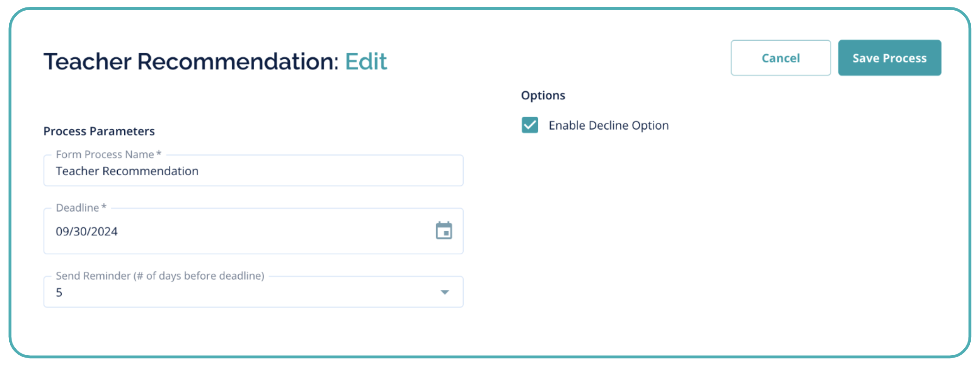Click the Process Parameters section heading
The image size is (980, 365).
pos(99,132)
